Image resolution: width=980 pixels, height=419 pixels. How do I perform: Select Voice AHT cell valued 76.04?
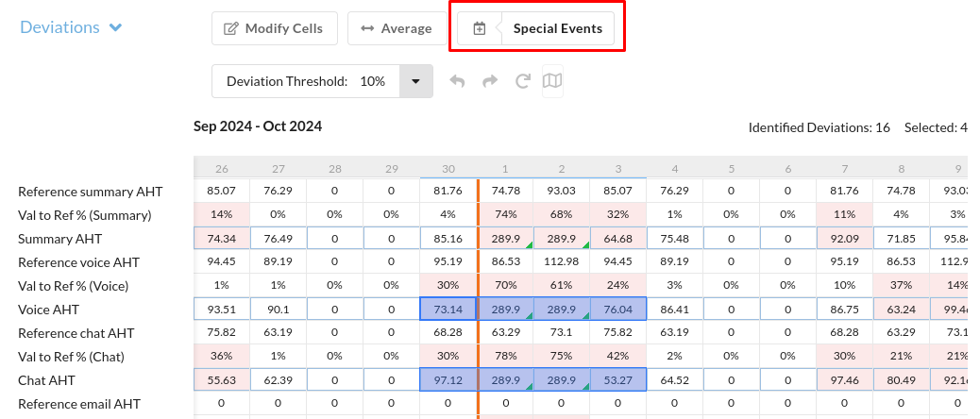[x=618, y=309]
